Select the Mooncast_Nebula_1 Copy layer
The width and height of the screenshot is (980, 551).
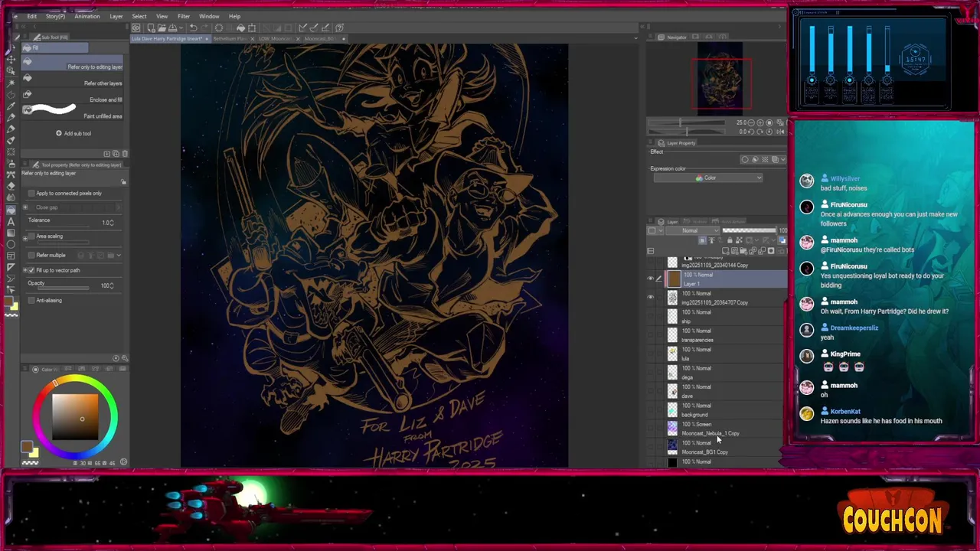click(724, 429)
